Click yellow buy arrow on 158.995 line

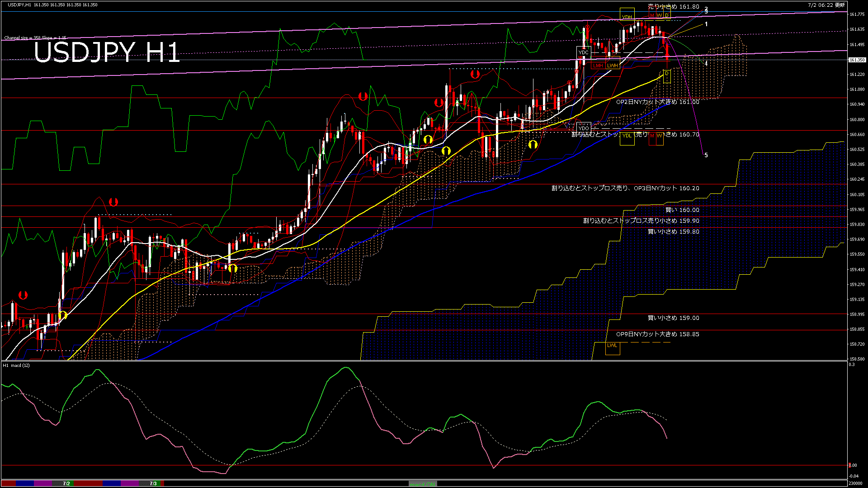click(62, 315)
